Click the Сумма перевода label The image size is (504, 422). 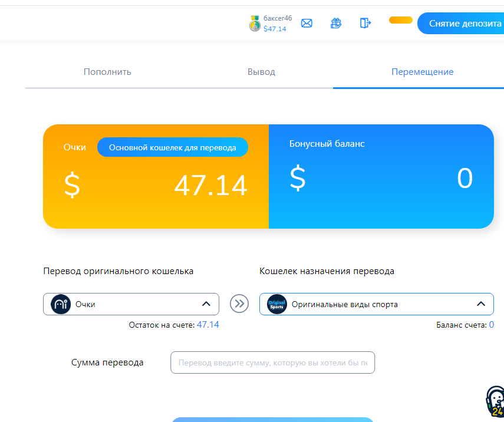tap(107, 362)
